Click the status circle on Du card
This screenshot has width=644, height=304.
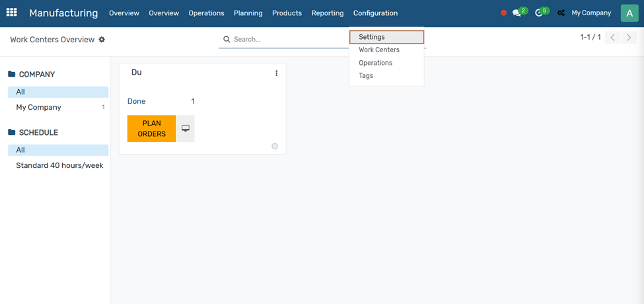(x=275, y=146)
